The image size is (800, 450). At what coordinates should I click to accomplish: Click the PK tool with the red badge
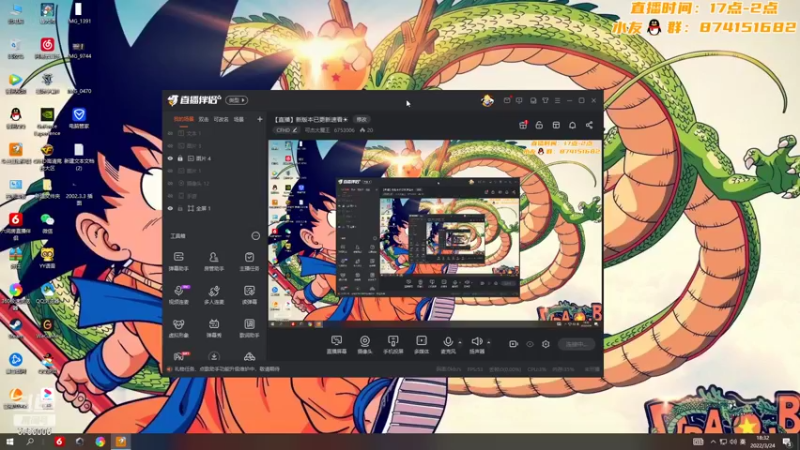point(180,356)
